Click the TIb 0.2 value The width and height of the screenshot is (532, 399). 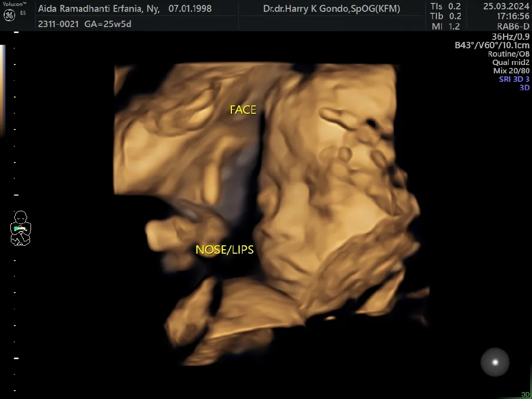445,16
